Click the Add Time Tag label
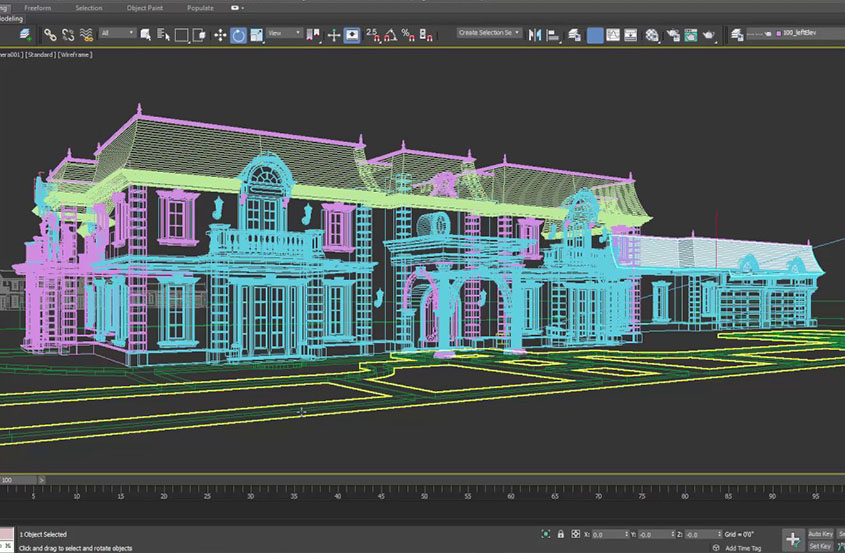Screen dimensions: 845x553 pyautogui.click(x=743, y=548)
